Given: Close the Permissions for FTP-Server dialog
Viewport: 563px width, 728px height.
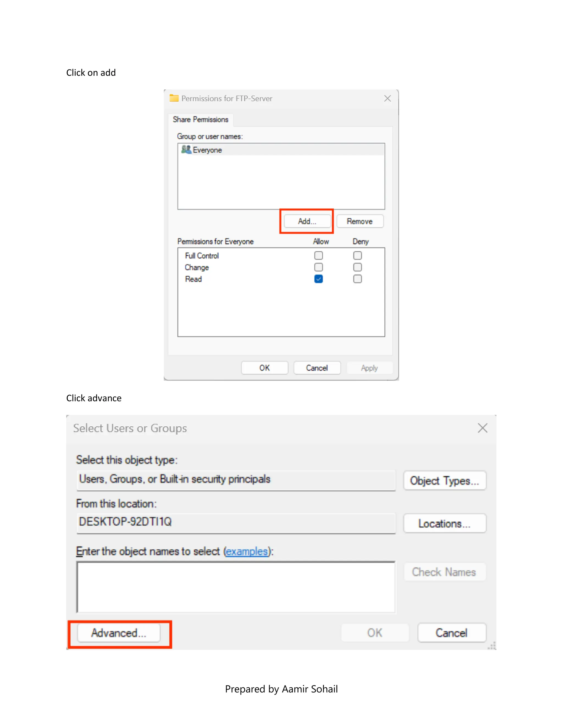Looking at the screenshot, I should [387, 98].
